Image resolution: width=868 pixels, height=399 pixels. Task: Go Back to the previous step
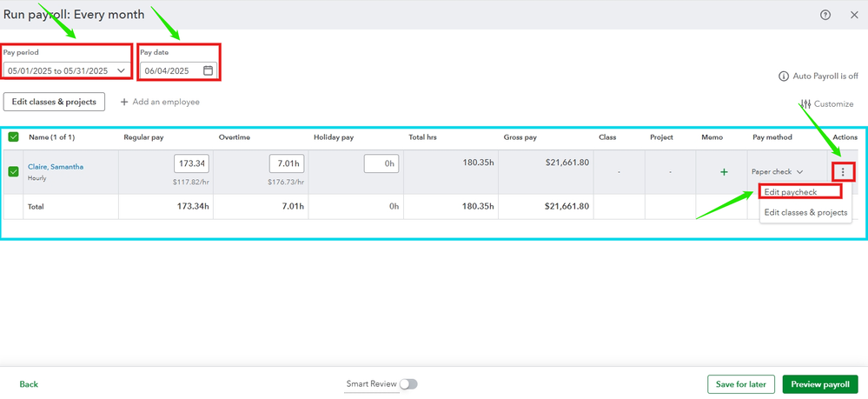pyautogui.click(x=29, y=384)
